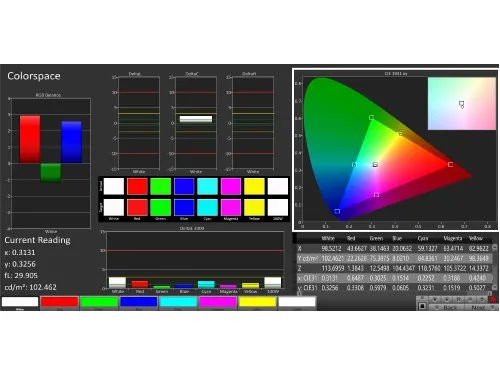Image resolution: width=500 pixels, height=375 pixels.
Task: Click the green primary point on CIE diagram
Action: coord(371,117)
